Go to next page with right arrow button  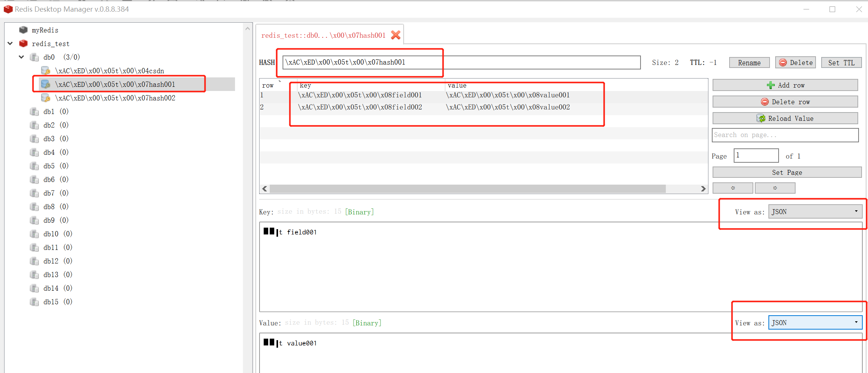point(775,188)
